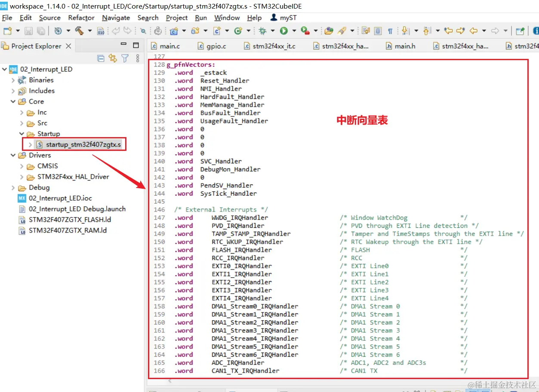The image size is (539, 392).
Task: Click the Open Element toolbar icon
Action: click(x=329, y=31)
